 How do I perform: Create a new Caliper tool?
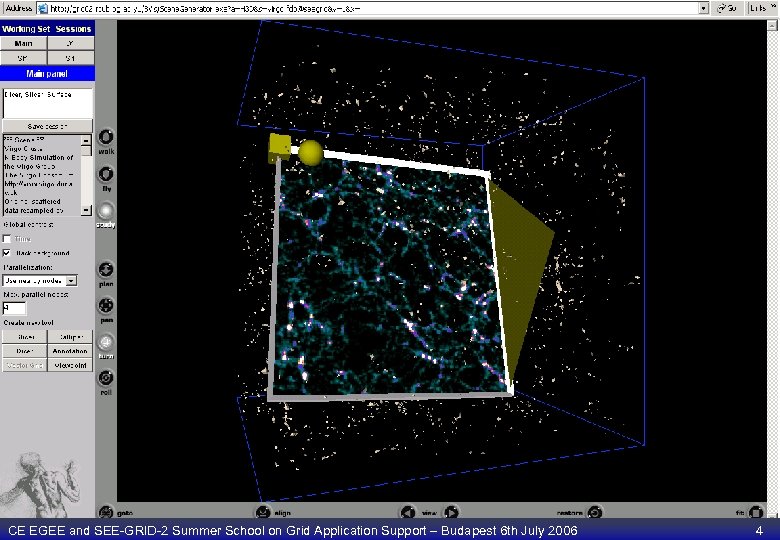tap(70, 337)
